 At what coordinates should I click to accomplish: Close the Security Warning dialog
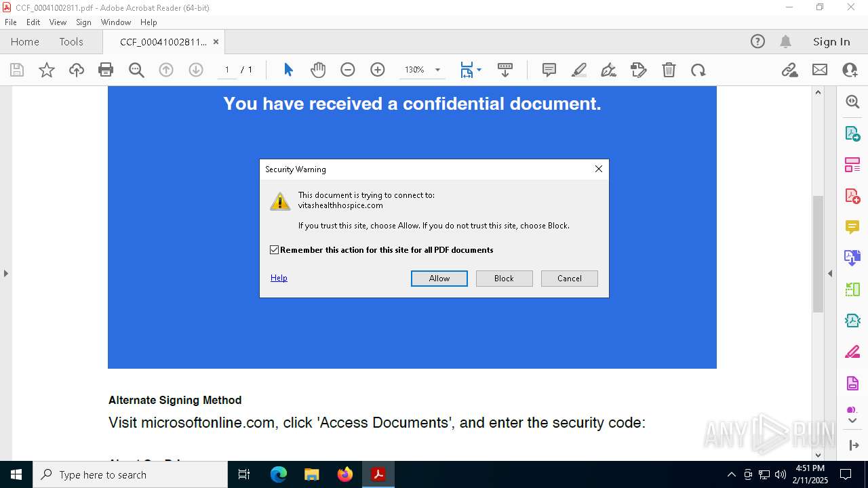coord(598,169)
